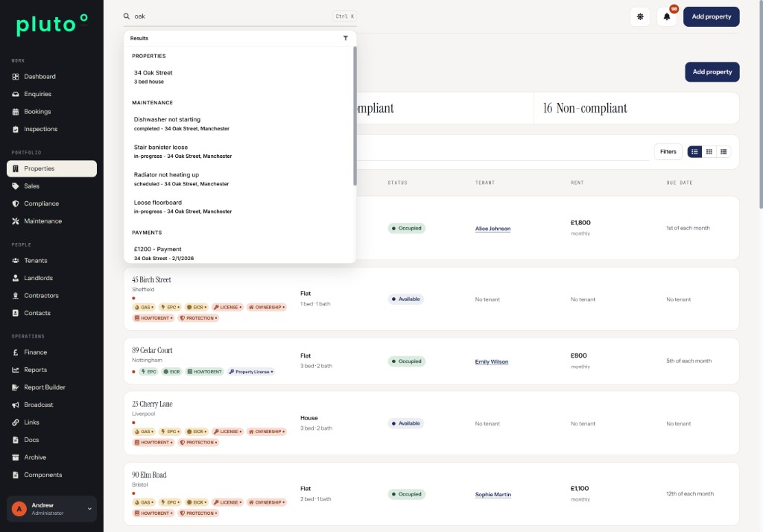
Task: Click the Landlords person icon
Action: pos(16,278)
